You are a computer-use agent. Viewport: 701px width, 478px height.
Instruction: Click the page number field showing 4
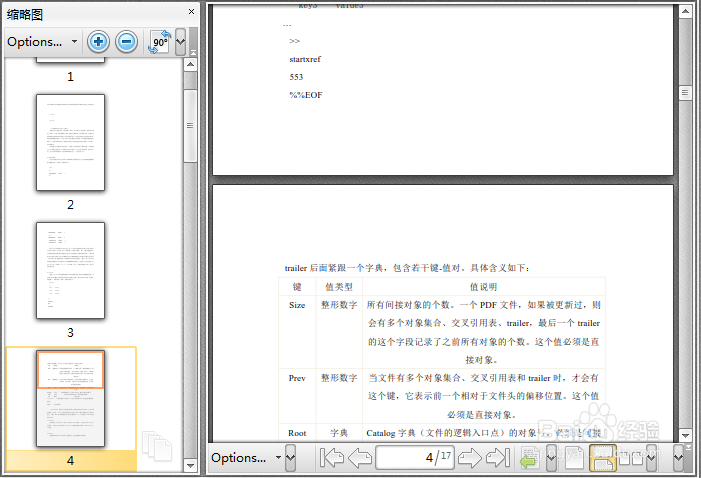click(x=415, y=457)
